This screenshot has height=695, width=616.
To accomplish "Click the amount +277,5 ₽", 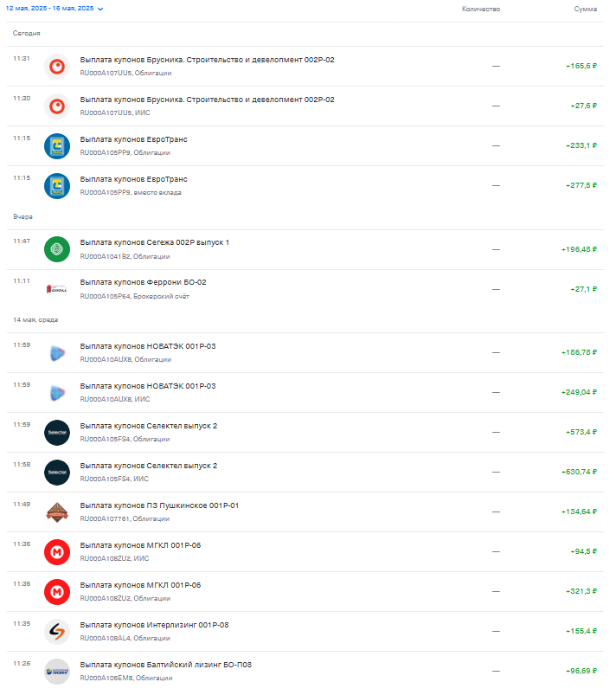I will point(581,185).
